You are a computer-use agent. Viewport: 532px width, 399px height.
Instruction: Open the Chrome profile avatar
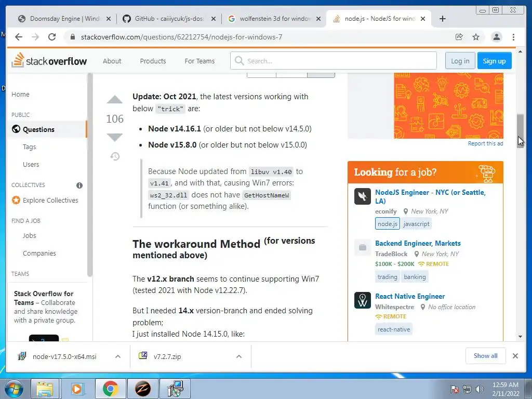coord(496,37)
